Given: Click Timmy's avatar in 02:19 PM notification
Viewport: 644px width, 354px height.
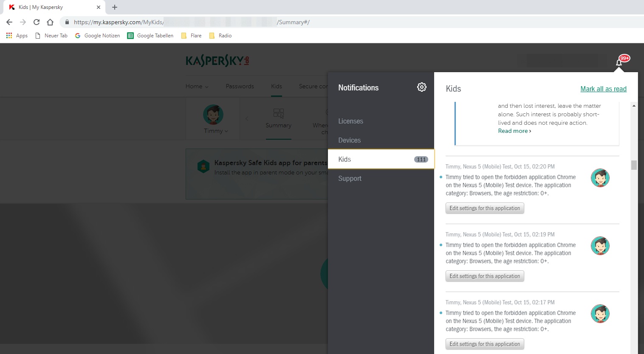Looking at the screenshot, I should [600, 246].
